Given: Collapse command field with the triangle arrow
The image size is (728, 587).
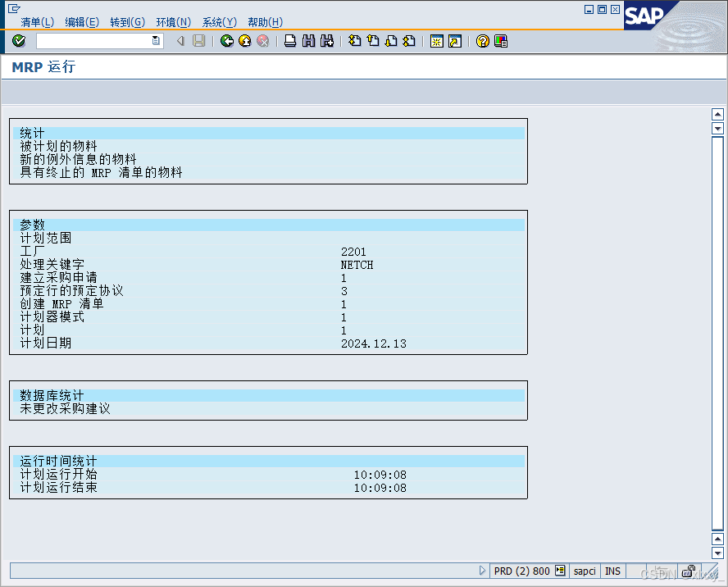Looking at the screenshot, I should pos(180,41).
